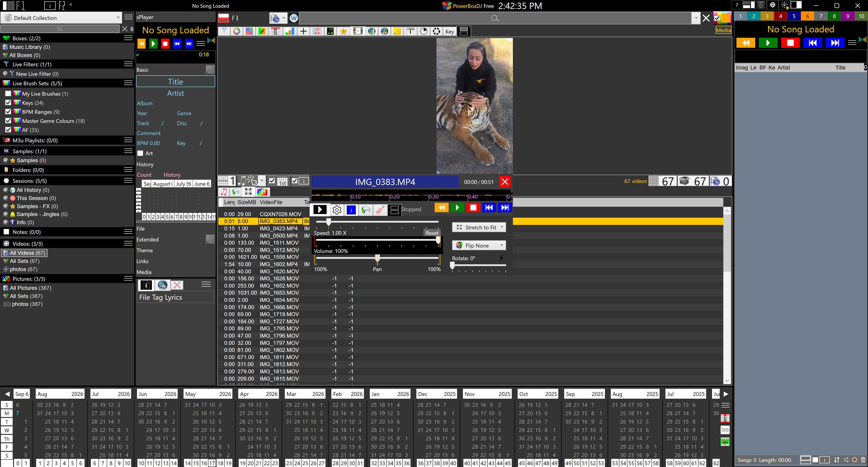This screenshot has width=868, height=467.
Task: Click the rainbow camera pictures icon
Action: point(262,192)
